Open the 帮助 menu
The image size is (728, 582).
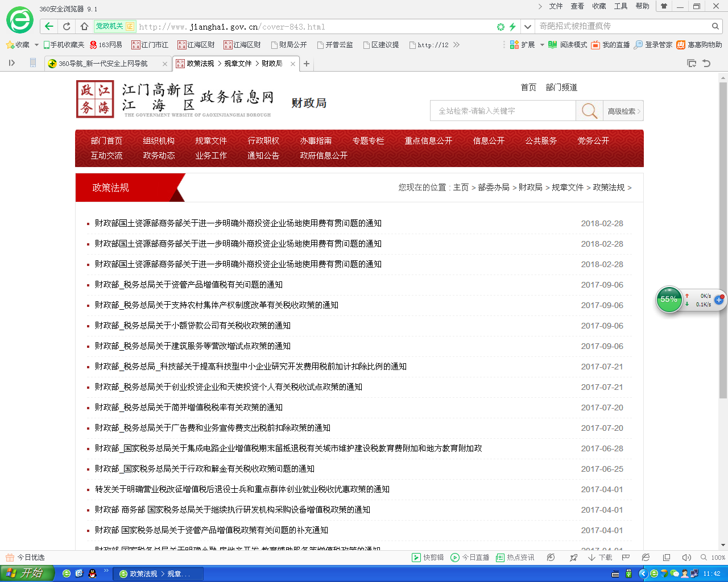pyautogui.click(x=642, y=6)
